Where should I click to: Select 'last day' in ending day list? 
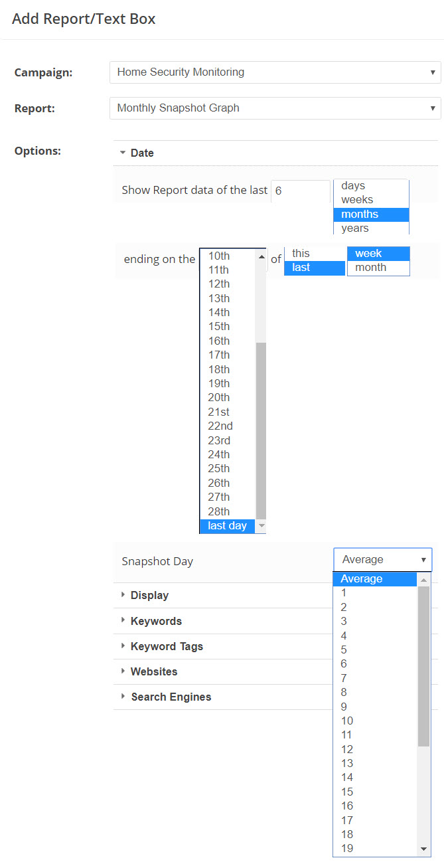pos(227,526)
